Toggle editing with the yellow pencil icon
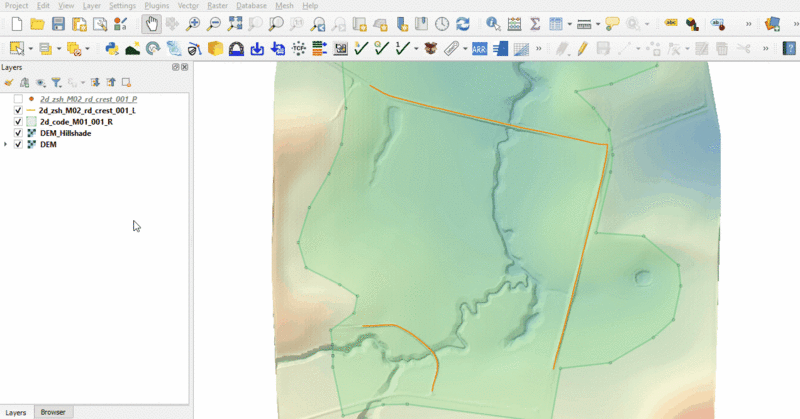 [x=581, y=47]
